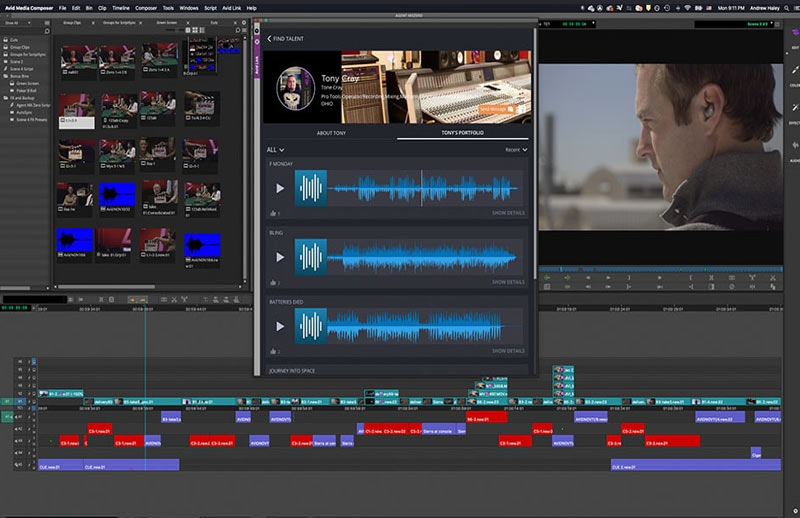Toggle V1 record track selector
This screenshot has height=518, width=800.
pyautogui.click(x=19, y=401)
